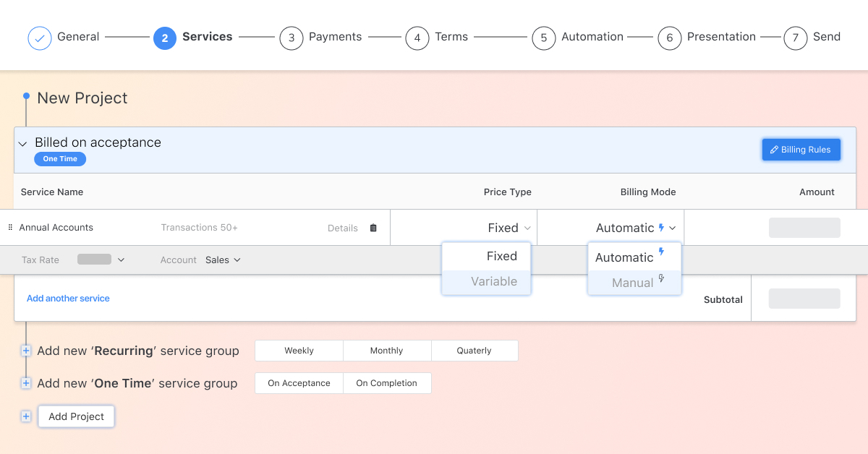This screenshot has height=454, width=868.
Task: Open the Billing Mode Automatic dropdown
Action: (x=635, y=228)
